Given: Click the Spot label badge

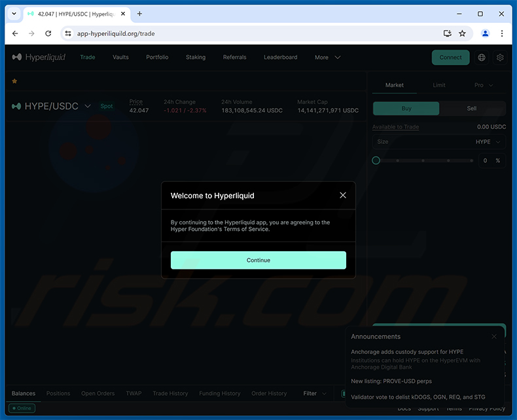Looking at the screenshot, I should [x=107, y=106].
